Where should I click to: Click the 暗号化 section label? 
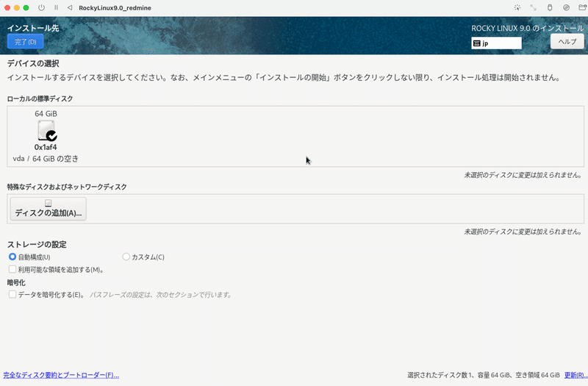click(16, 282)
